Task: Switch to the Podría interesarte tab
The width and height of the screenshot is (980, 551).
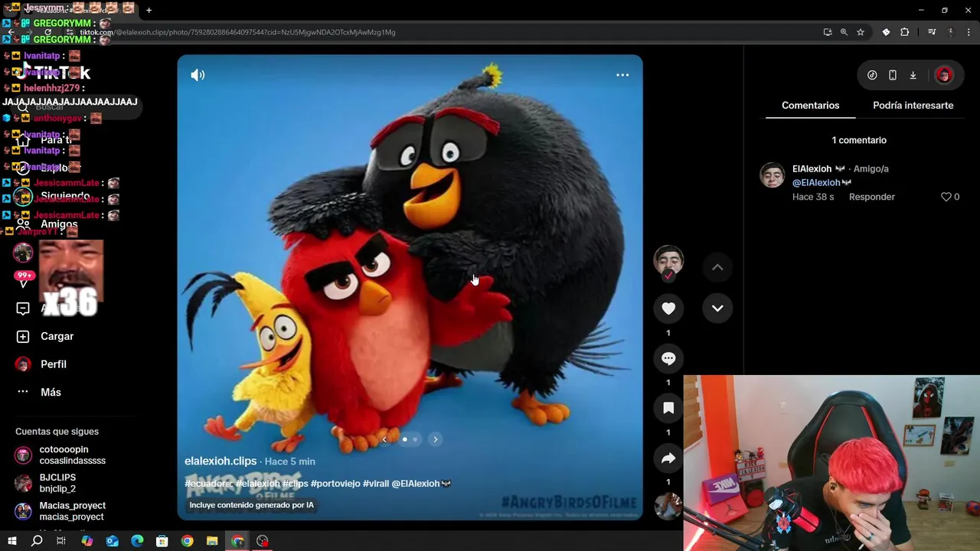Action: click(x=913, y=106)
